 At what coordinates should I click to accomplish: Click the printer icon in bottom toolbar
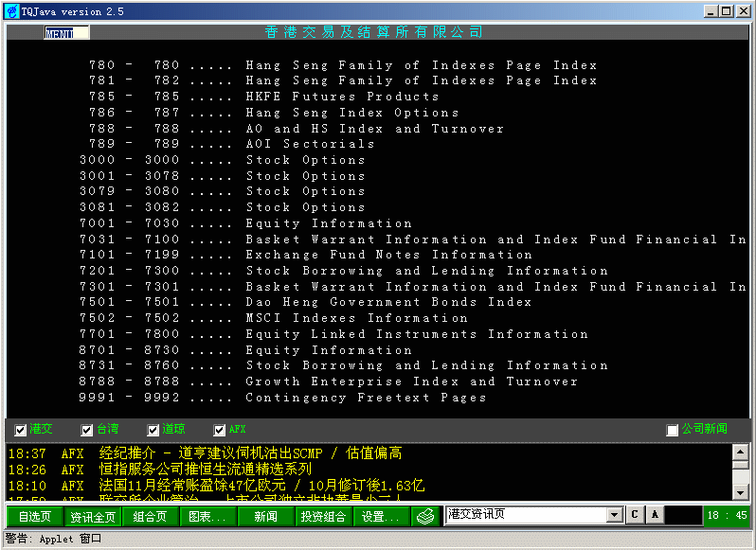[x=425, y=516]
